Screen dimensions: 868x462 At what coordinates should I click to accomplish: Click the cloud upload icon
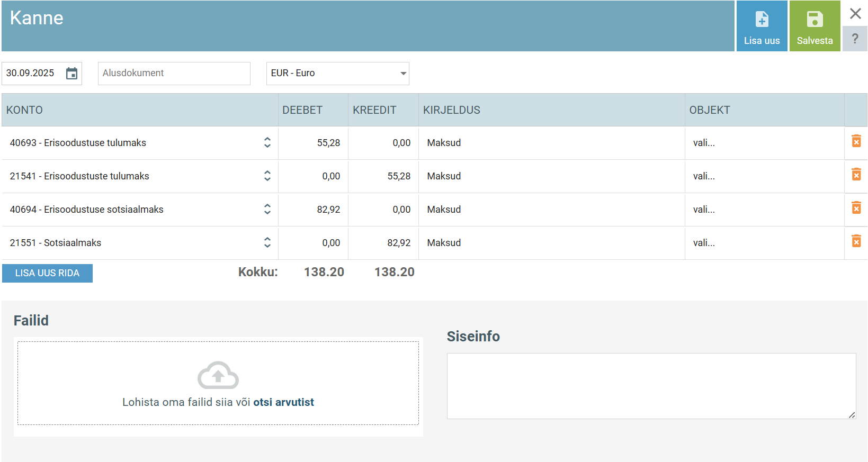[218, 375]
